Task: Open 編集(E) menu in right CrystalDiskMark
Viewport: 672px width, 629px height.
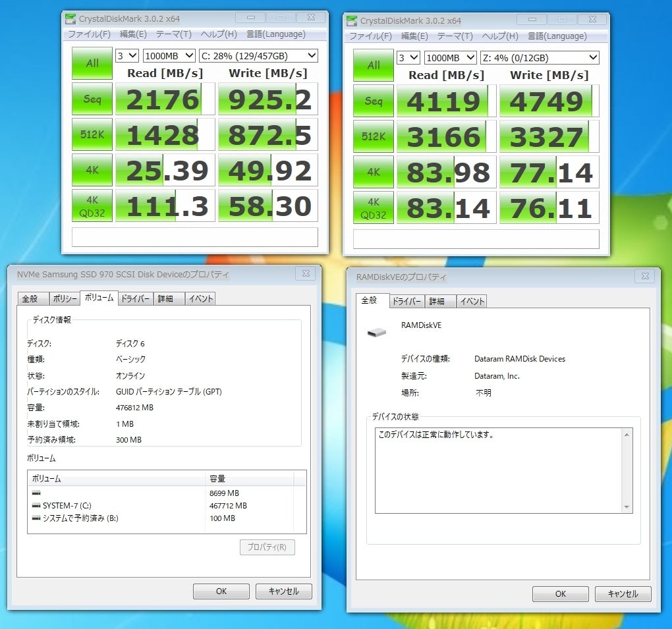Action: click(414, 36)
